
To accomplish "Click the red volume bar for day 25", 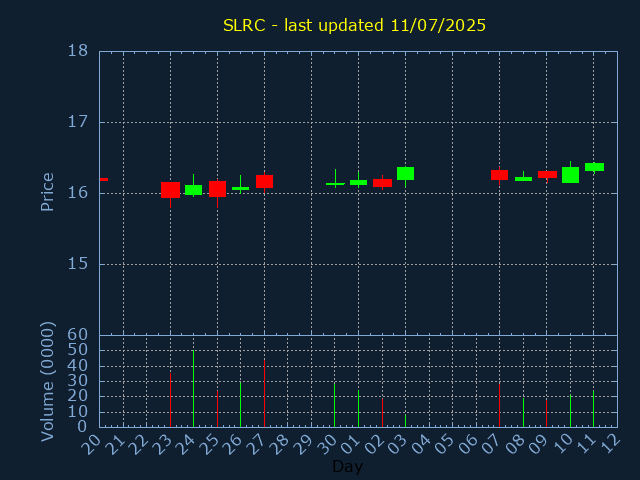I will point(218,409).
